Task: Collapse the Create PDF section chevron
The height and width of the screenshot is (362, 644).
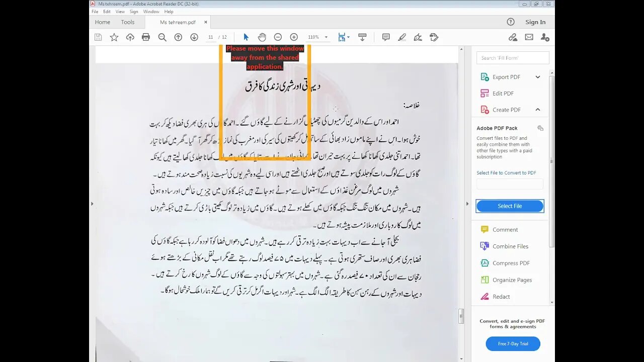Action: pyautogui.click(x=538, y=110)
